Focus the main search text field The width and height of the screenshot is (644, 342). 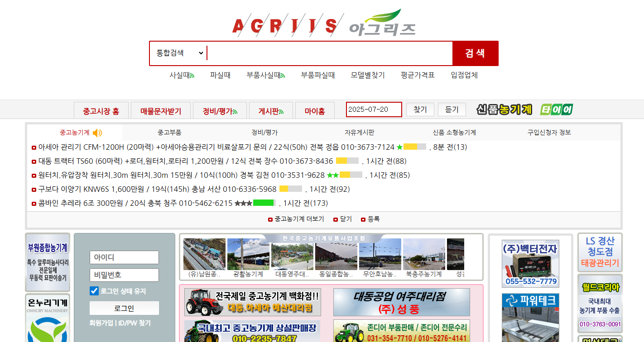[x=329, y=53]
